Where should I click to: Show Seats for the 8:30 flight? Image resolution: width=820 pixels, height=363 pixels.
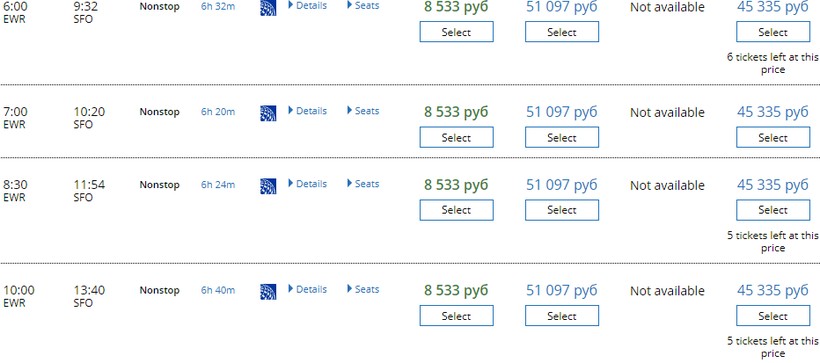click(x=363, y=184)
